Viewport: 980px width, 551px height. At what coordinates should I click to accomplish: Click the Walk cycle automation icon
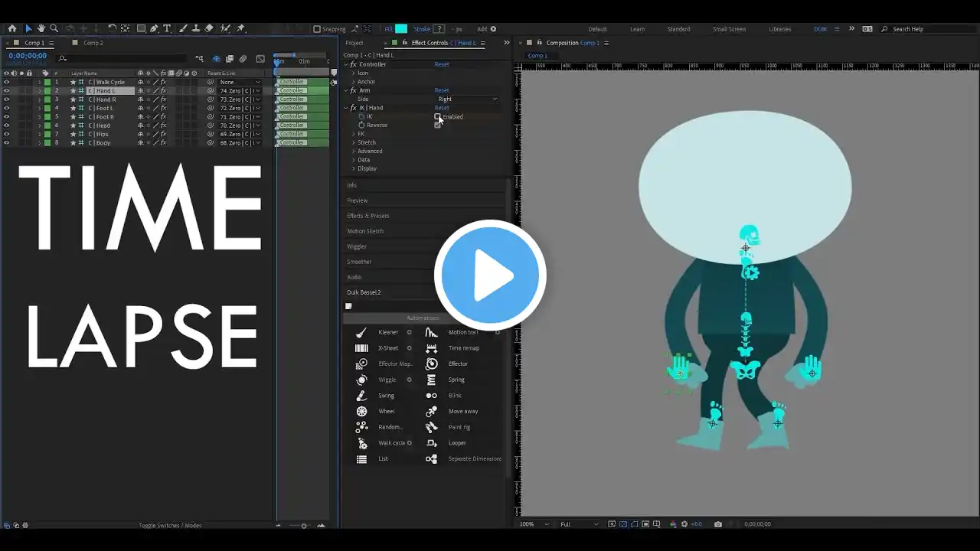[361, 442]
